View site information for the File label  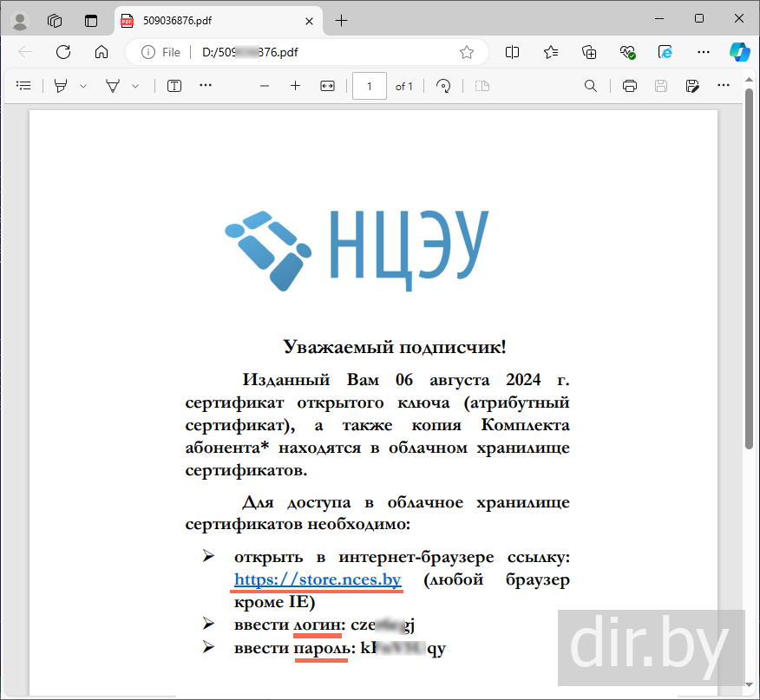tap(161, 52)
